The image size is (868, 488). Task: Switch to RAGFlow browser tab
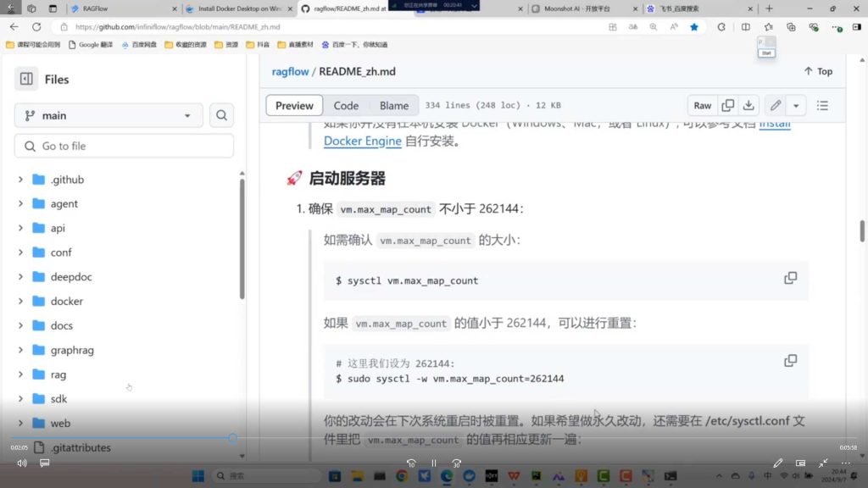tap(125, 8)
